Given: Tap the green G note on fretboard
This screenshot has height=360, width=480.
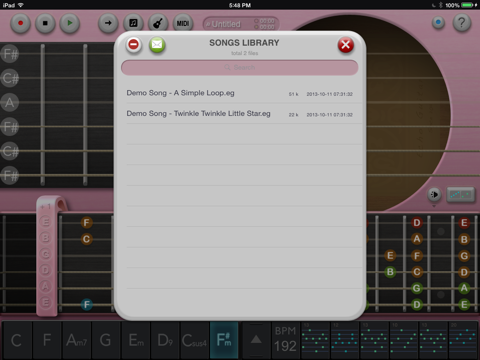Looking at the screenshot, I should point(417,288).
